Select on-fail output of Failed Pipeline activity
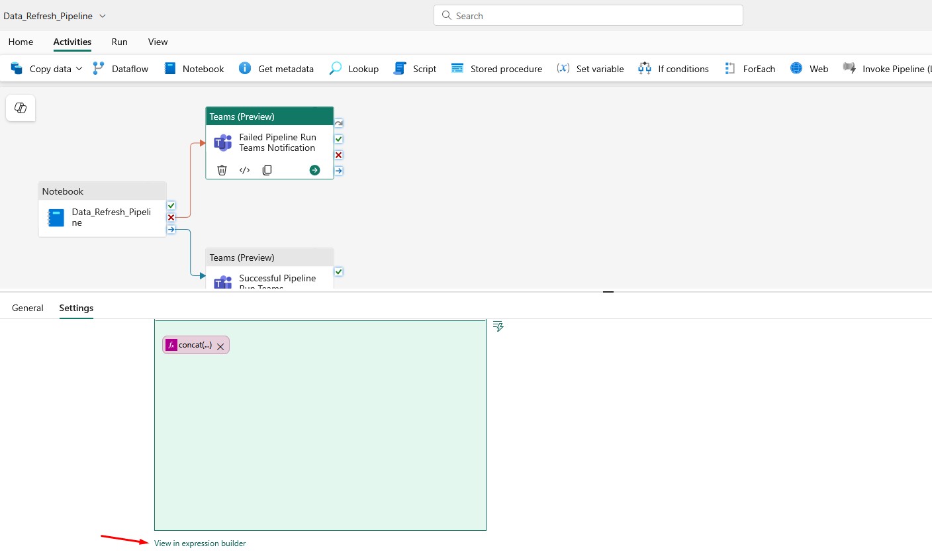Screen dimensions: 932x560 (x=338, y=155)
